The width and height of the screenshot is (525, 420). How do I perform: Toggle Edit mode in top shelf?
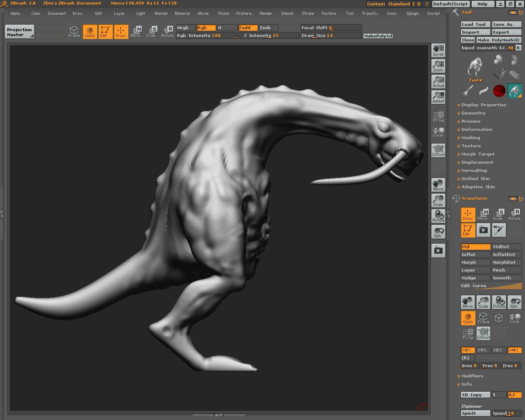point(105,32)
